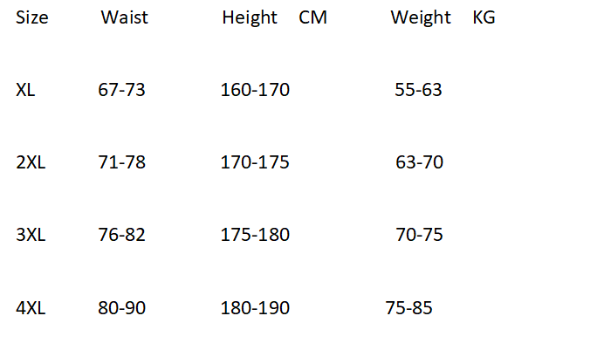Select the Weight column header
Image resolution: width=604 pixels, height=364 pixels.
421,17
